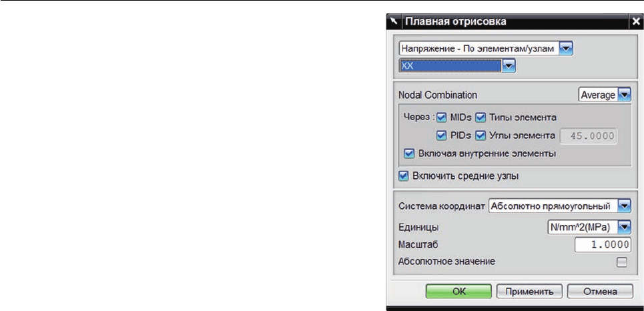Click the Масштаб value field
This screenshot has height=311, width=644.
click(602, 244)
